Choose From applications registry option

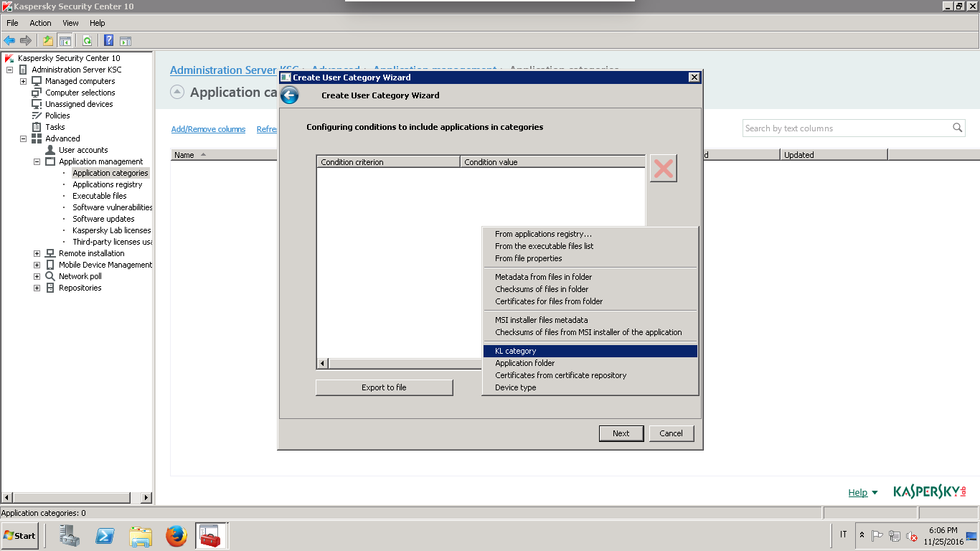(x=590, y=234)
